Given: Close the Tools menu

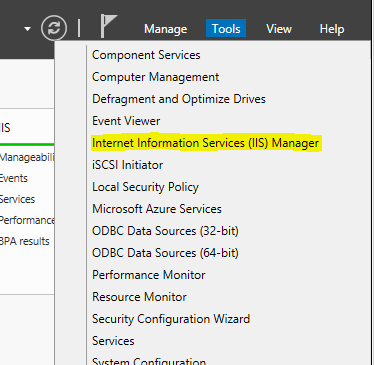Looking at the screenshot, I should [x=226, y=29].
